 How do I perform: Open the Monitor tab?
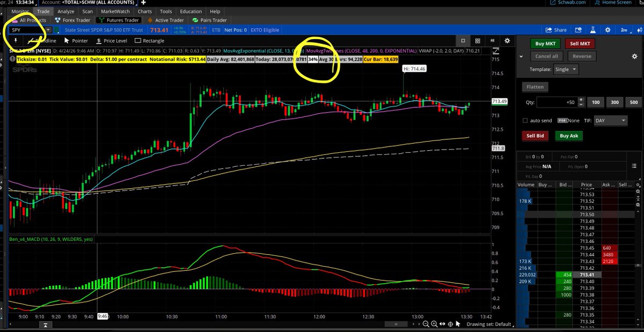point(20,11)
